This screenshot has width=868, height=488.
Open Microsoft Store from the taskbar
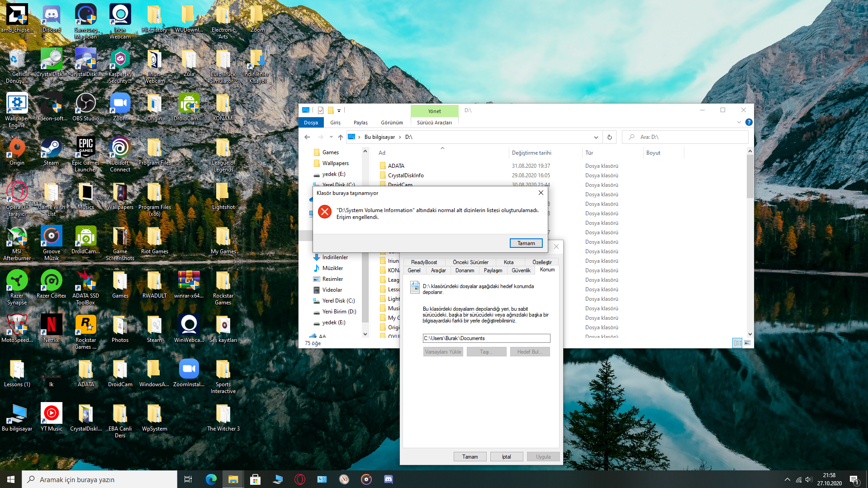[x=255, y=479]
